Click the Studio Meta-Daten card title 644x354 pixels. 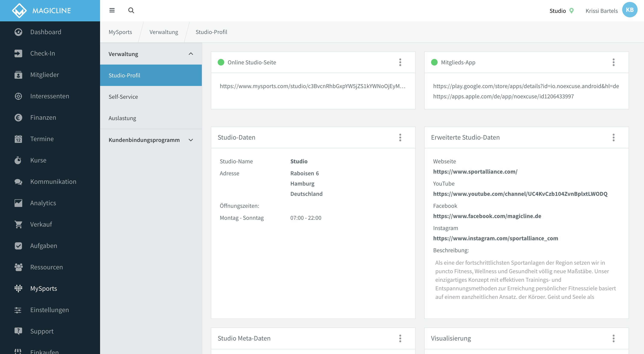point(244,338)
